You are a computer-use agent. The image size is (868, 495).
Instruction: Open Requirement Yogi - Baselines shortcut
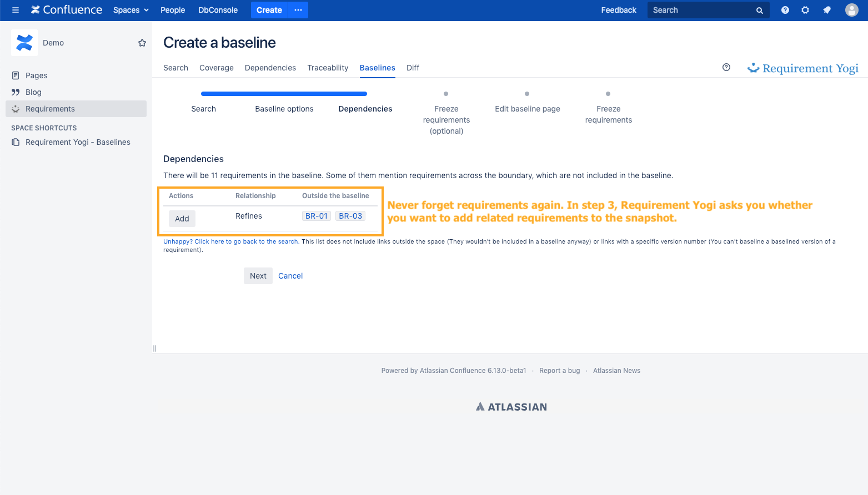click(78, 142)
